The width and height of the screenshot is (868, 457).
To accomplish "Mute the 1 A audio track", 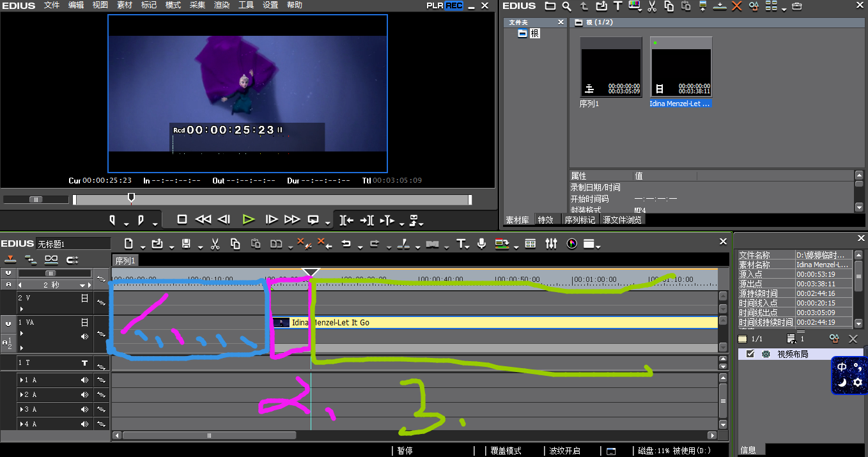I will 84,380.
